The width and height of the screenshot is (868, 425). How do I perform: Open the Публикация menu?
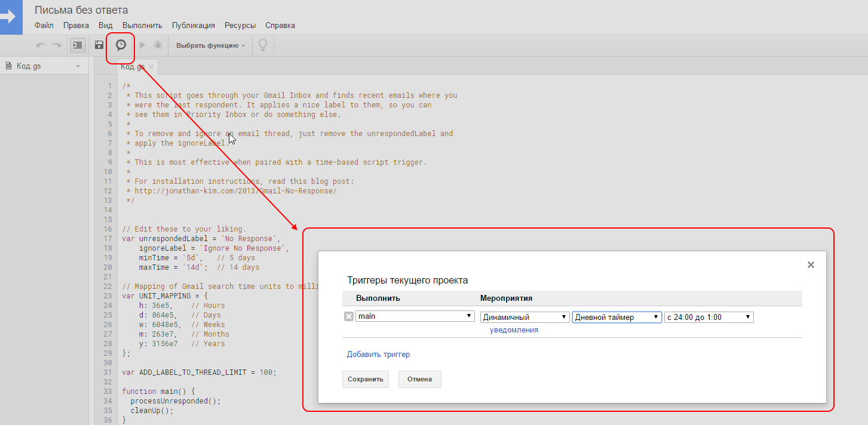[x=194, y=25]
